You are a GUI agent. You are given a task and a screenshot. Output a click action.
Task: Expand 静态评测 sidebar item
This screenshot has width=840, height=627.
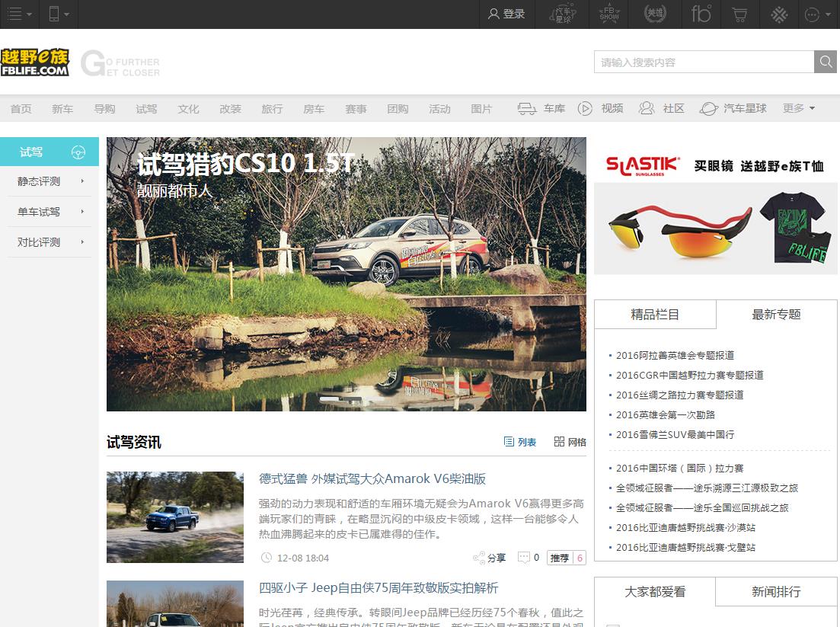click(x=50, y=181)
